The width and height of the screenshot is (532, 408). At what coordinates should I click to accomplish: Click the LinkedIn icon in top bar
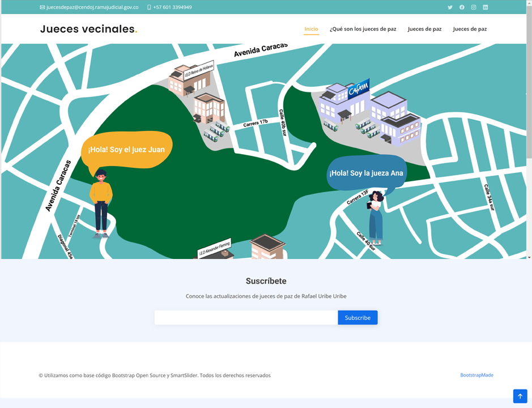485,7
